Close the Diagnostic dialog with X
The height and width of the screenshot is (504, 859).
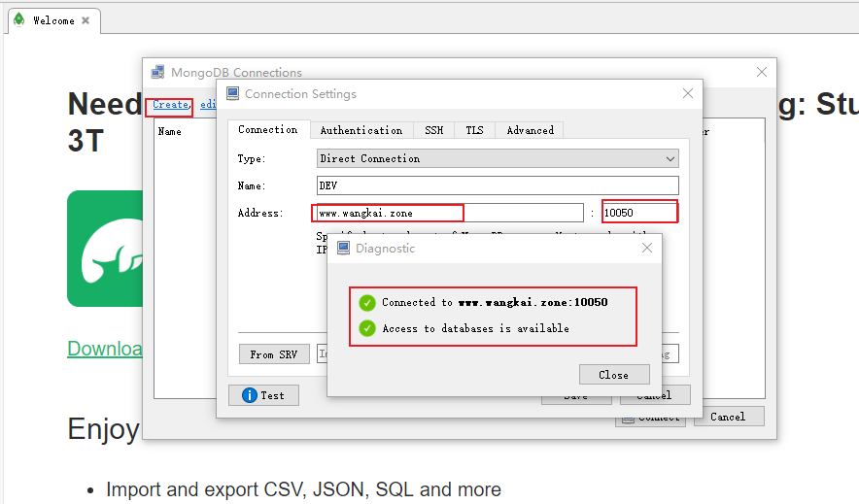[647, 248]
